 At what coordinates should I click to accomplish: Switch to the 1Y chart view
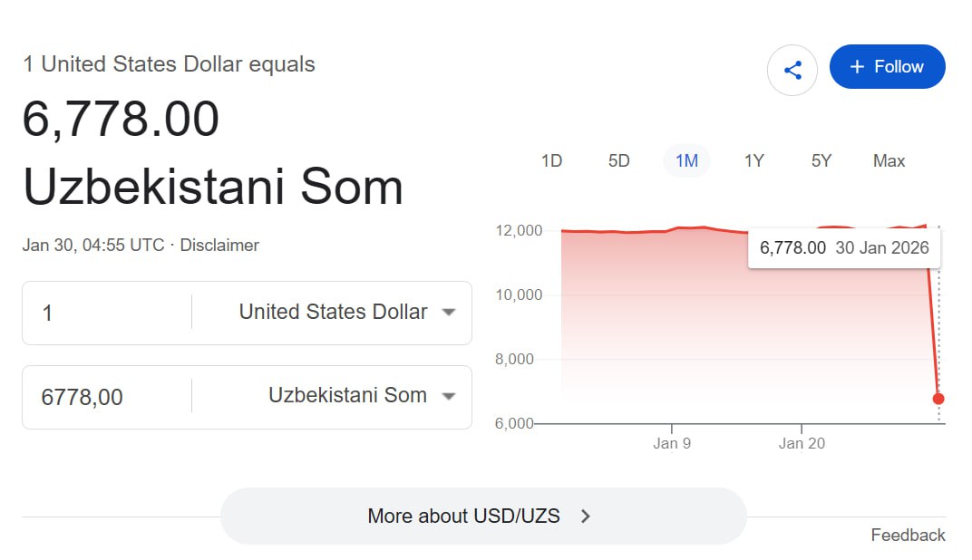753,160
